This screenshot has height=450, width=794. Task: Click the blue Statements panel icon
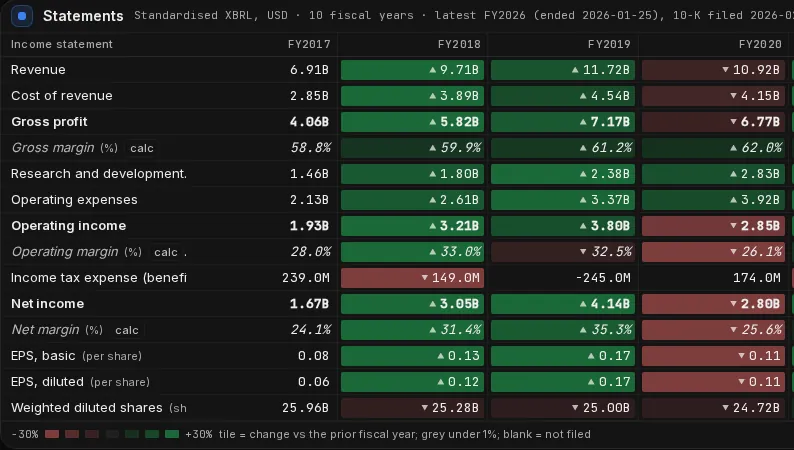(x=22, y=16)
